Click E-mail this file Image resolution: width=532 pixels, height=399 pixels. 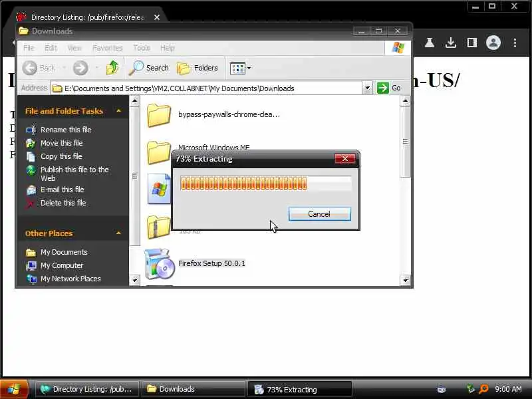62,190
